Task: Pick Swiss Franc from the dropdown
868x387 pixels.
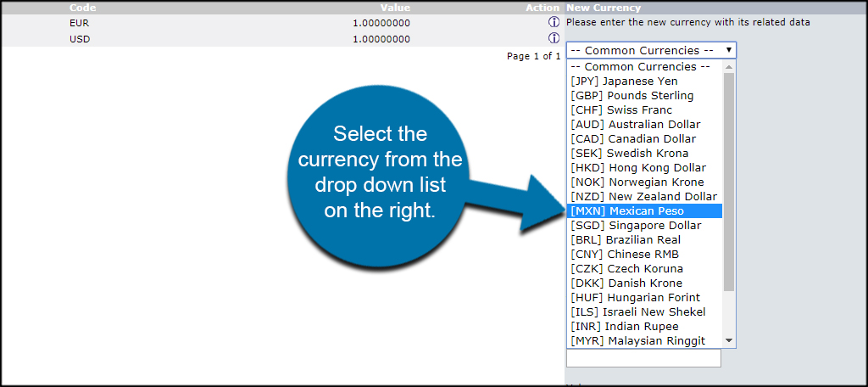Action: click(621, 110)
